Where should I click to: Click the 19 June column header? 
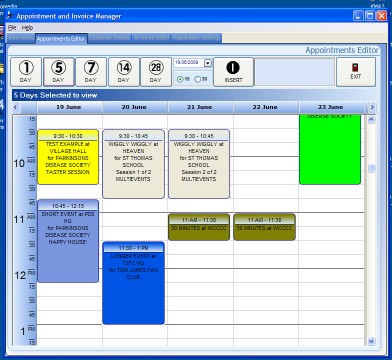tap(69, 107)
